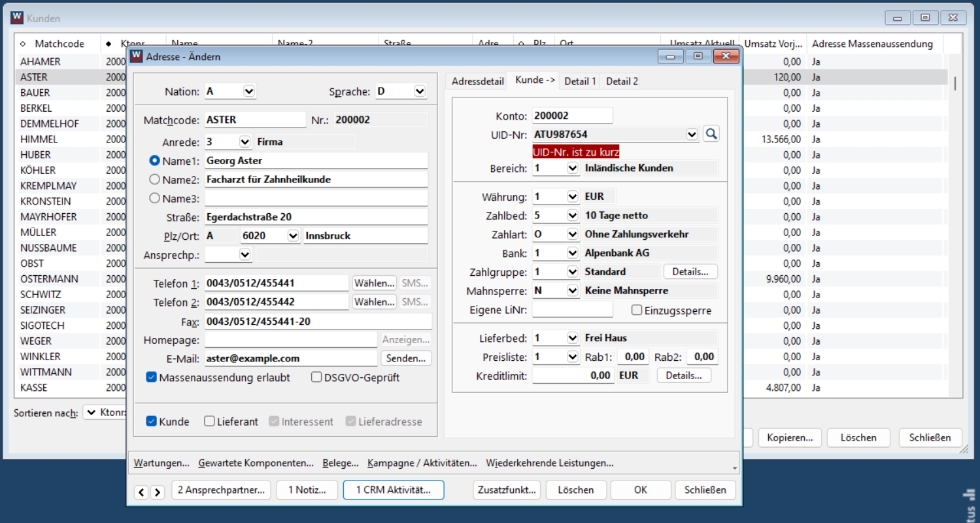Switch to the Detail 1 tab

point(580,81)
